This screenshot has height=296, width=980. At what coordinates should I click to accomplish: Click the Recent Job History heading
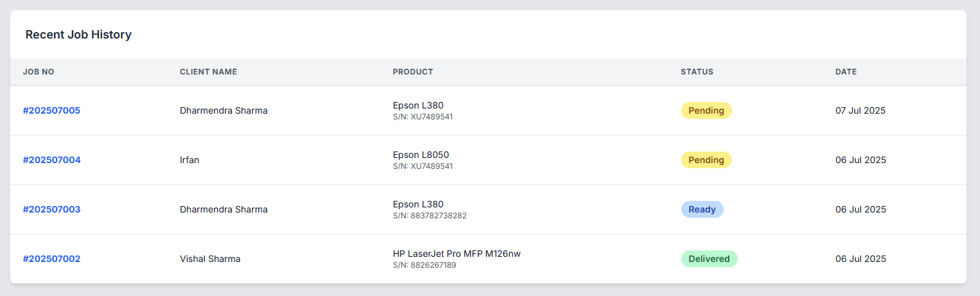(78, 35)
